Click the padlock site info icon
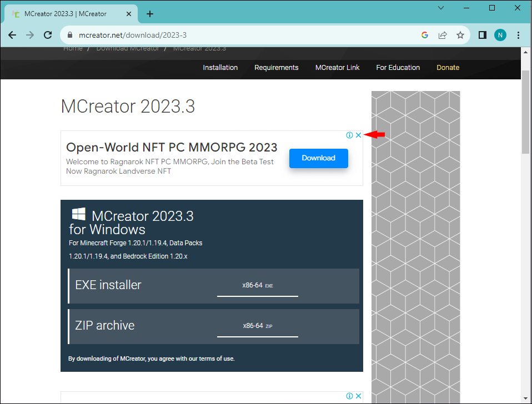Image resolution: width=532 pixels, height=404 pixels. [x=70, y=35]
